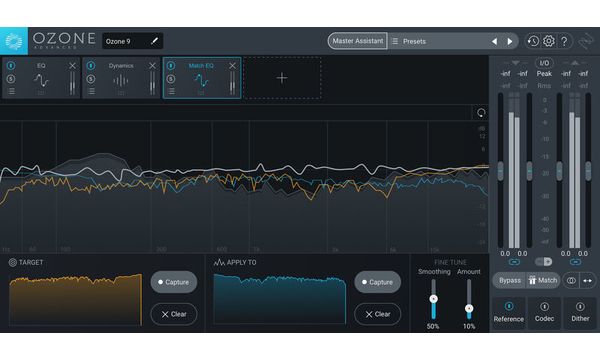
Task: Click the 50% smoothing value
Action: coord(433,326)
